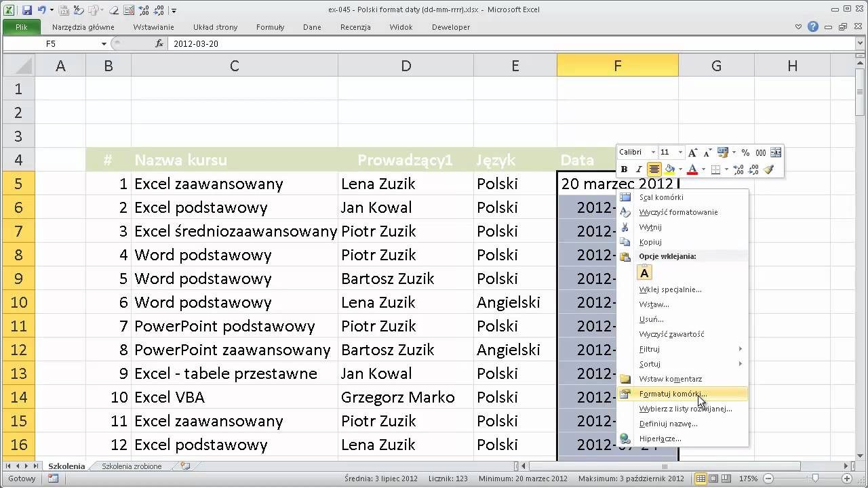Click the zoom out minus button
Image resolution: width=868 pixels, height=488 pixels.
[768, 478]
